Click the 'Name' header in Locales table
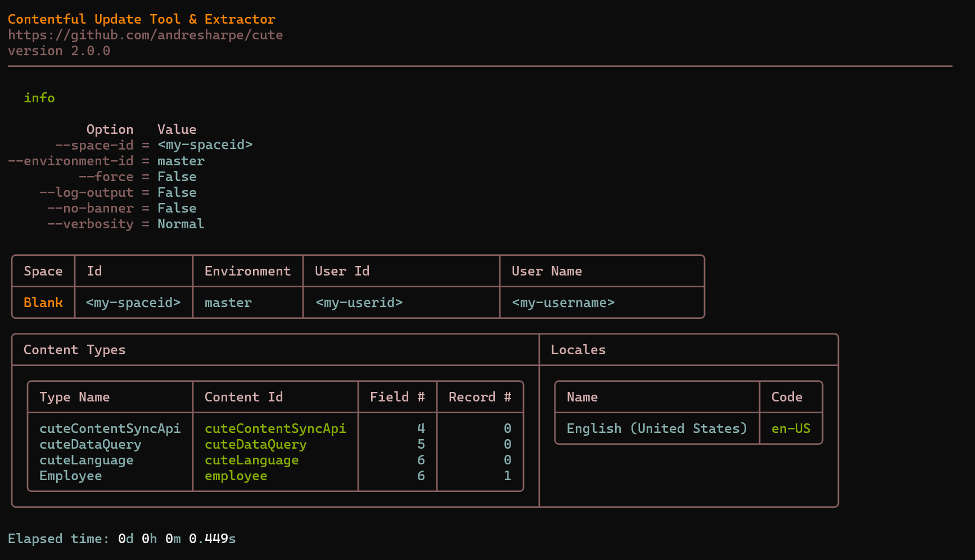 pyautogui.click(x=582, y=397)
